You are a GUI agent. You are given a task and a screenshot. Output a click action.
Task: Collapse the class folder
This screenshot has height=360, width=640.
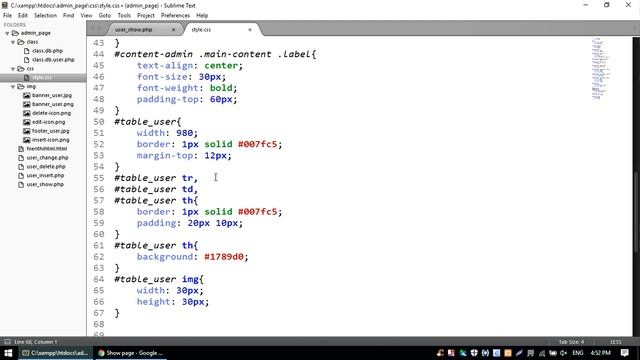tap(13, 42)
